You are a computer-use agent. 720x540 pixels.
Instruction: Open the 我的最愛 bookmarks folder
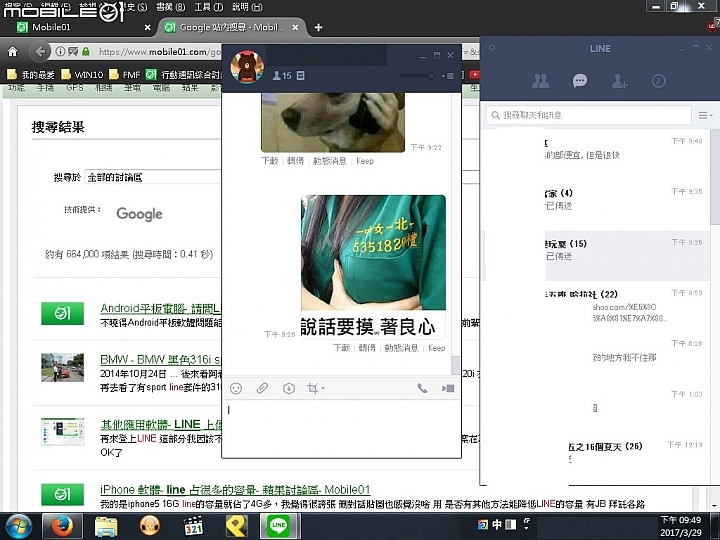click(31, 74)
